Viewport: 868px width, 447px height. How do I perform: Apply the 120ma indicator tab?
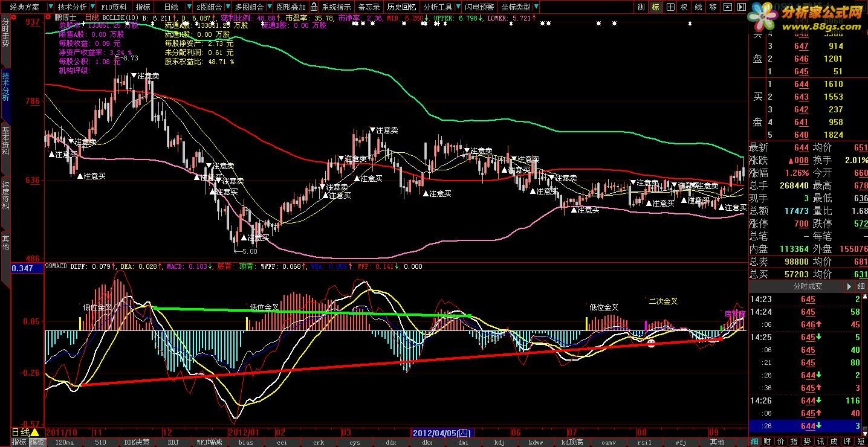tap(64, 442)
